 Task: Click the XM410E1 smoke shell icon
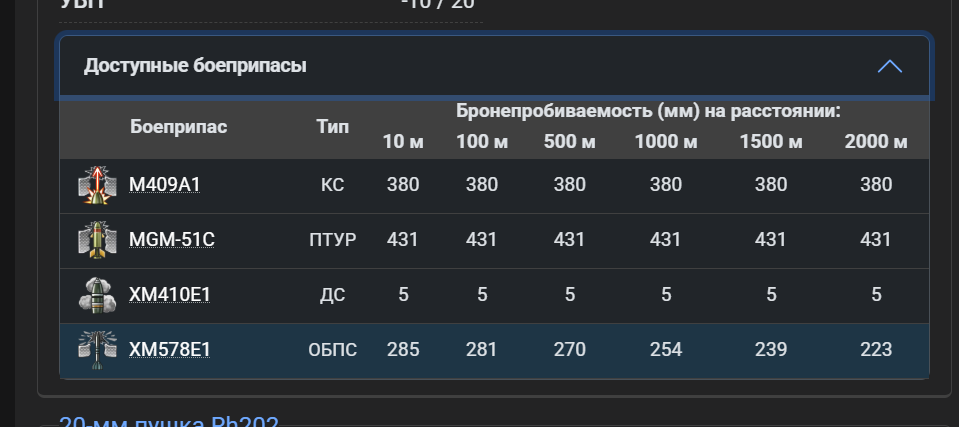pyautogui.click(x=97, y=295)
